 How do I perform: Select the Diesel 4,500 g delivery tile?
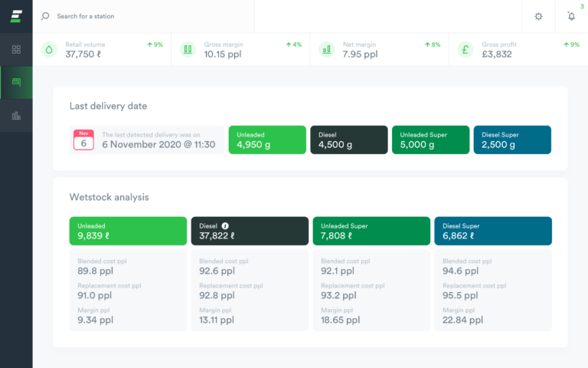point(348,140)
